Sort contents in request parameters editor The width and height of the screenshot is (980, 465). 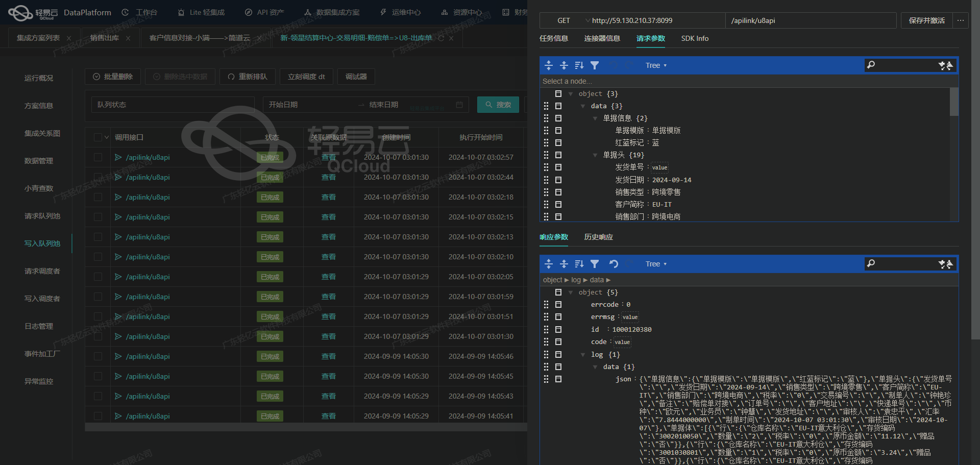[579, 65]
